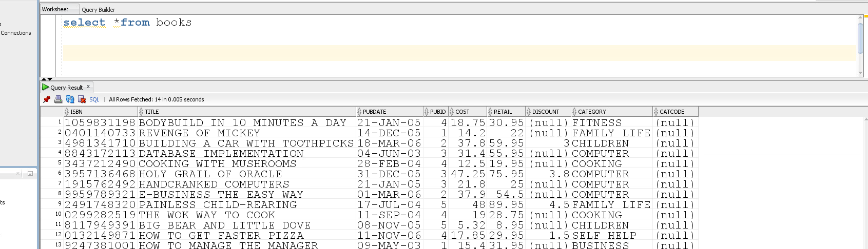868x249 pixels.
Task: Select pubdate cell 14-DEC-05
Action: (x=389, y=133)
